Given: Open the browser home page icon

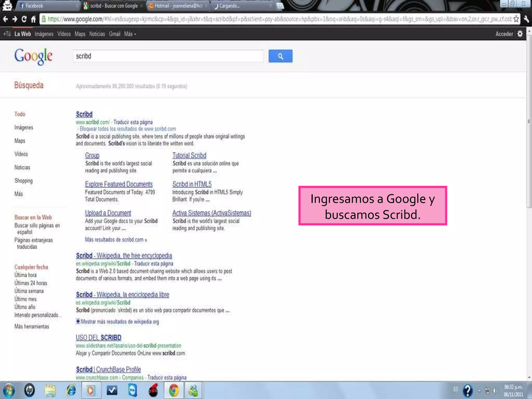Looking at the screenshot, I should (x=33, y=19).
